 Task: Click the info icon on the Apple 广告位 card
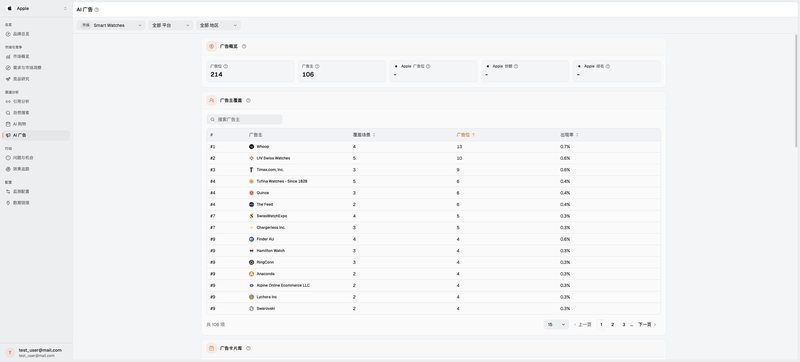(x=428, y=66)
